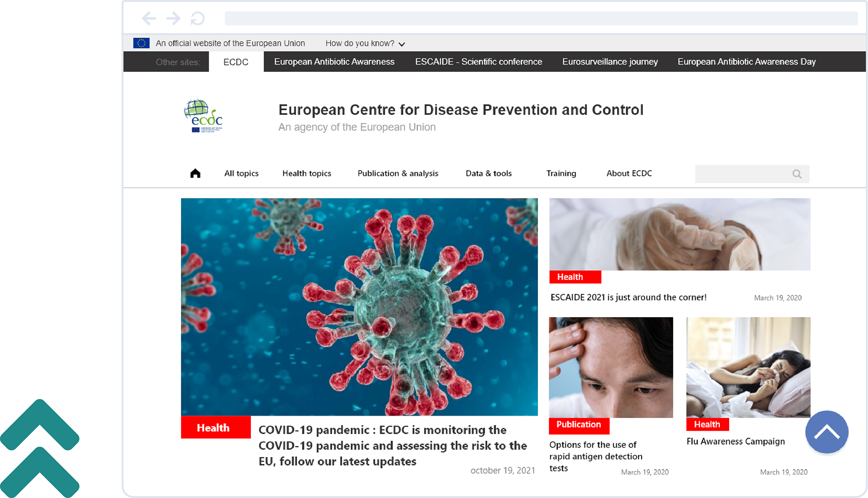Image resolution: width=868 pixels, height=498 pixels.
Task: Open the Health topics menu
Action: [307, 173]
